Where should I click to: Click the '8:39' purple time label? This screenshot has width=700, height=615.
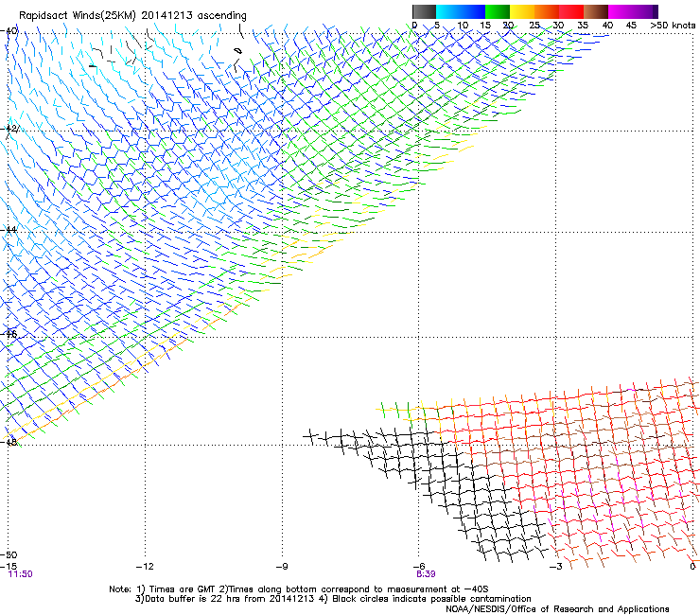tap(426, 574)
